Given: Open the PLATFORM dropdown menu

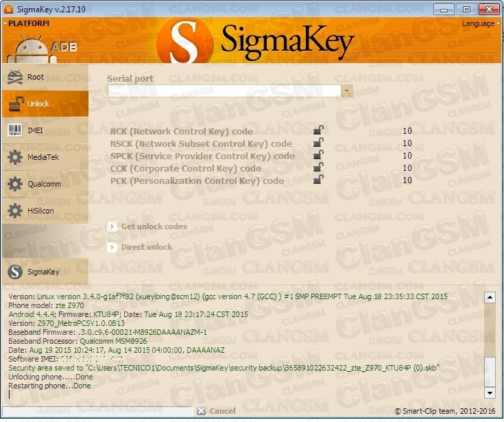Looking at the screenshot, I should [26, 23].
